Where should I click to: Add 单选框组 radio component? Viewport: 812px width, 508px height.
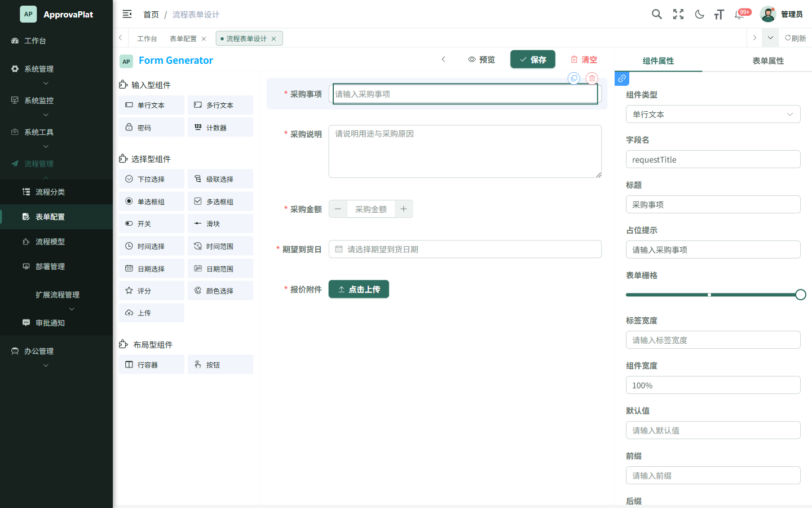tap(152, 202)
